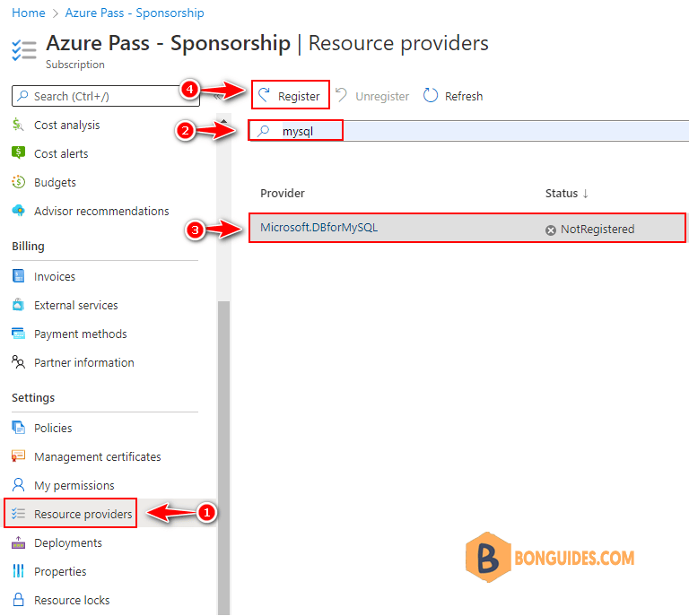
Task: Click the Resource locks padlock icon
Action: pyautogui.click(x=18, y=600)
